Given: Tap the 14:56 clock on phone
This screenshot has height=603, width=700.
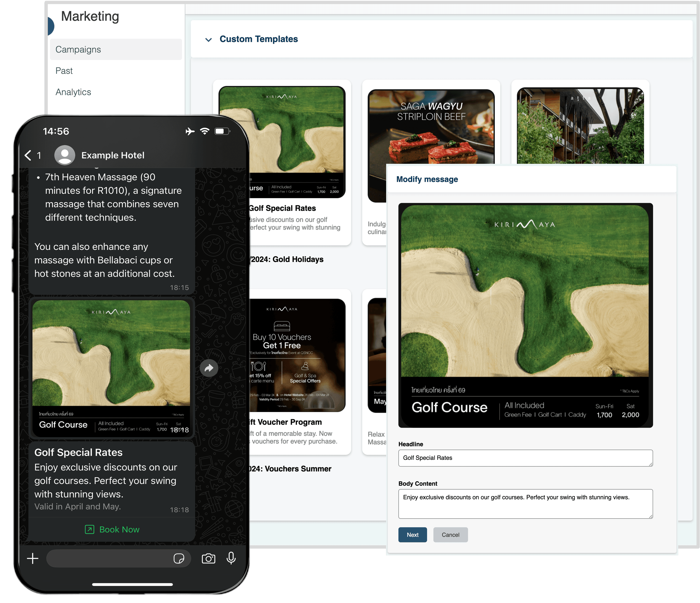Looking at the screenshot, I should (x=56, y=131).
